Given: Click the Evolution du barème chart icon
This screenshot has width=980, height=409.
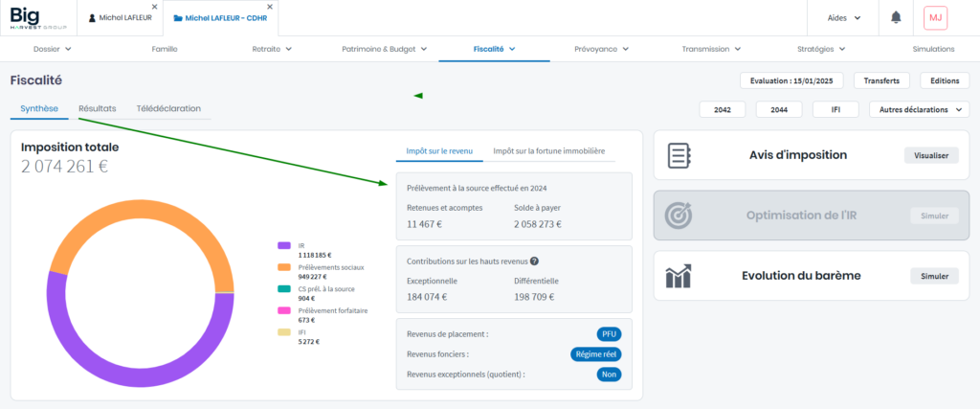Looking at the screenshot, I should (x=679, y=276).
